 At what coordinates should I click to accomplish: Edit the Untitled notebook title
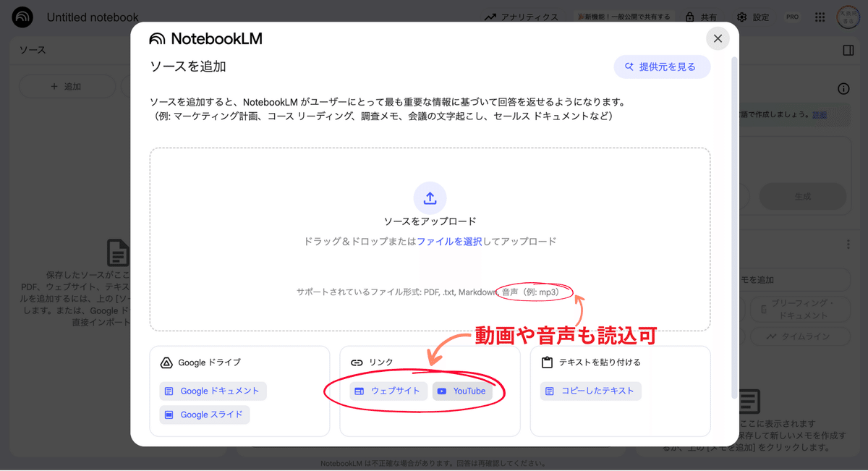(x=93, y=17)
